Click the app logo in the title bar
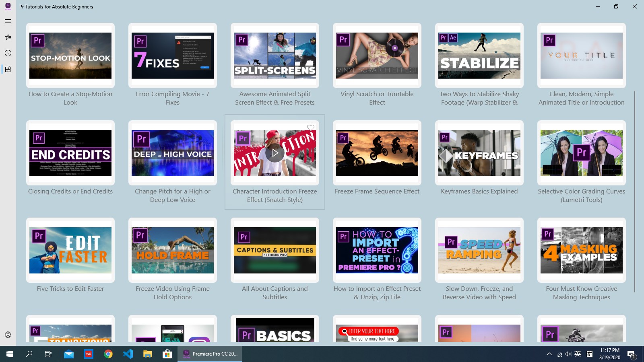Screen dimensions: 644x362 [8, 6]
